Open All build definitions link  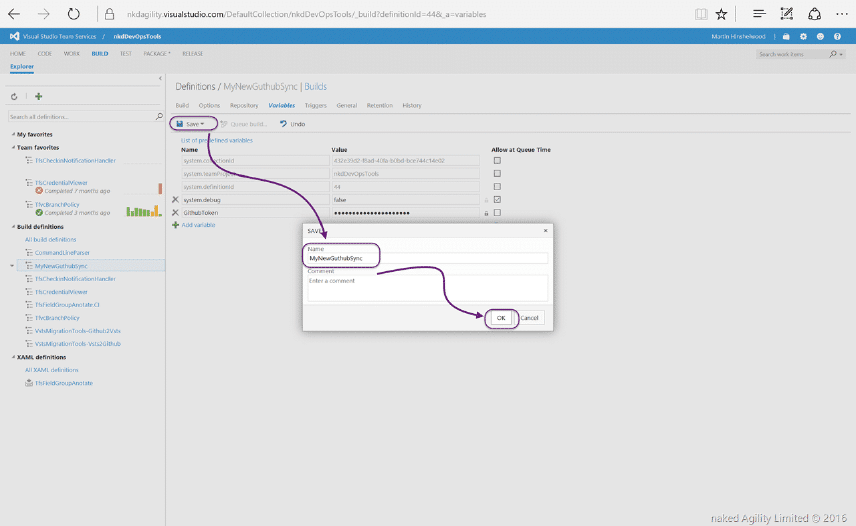tap(50, 240)
